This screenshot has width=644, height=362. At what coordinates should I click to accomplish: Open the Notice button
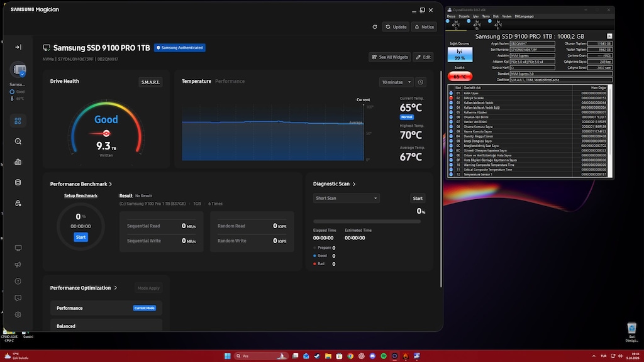pyautogui.click(x=425, y=27)
